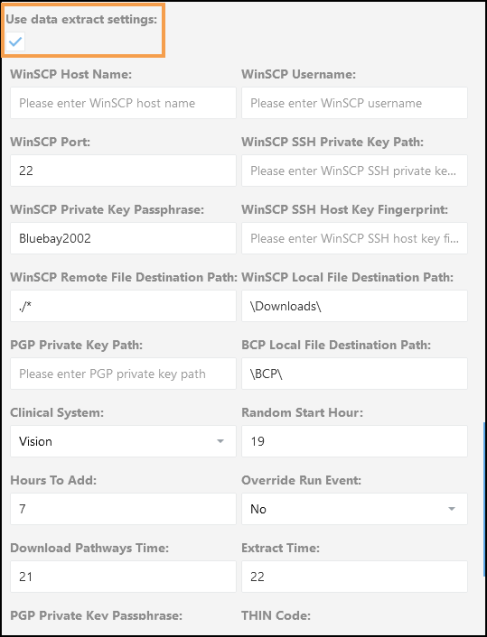Click the WinSCP Host Name field

pos(123,103)
